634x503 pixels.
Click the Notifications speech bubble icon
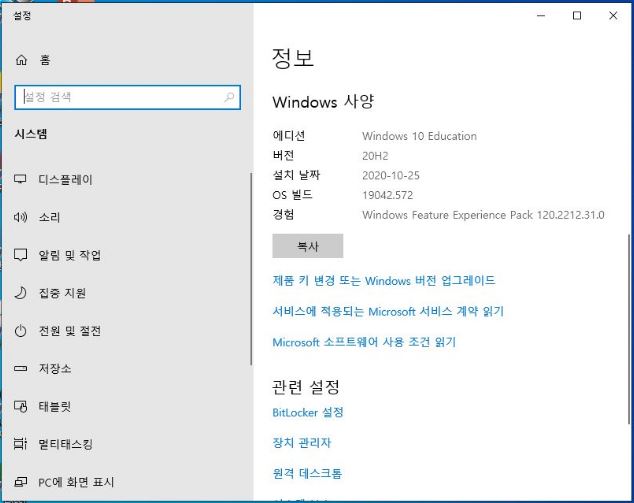20,255
